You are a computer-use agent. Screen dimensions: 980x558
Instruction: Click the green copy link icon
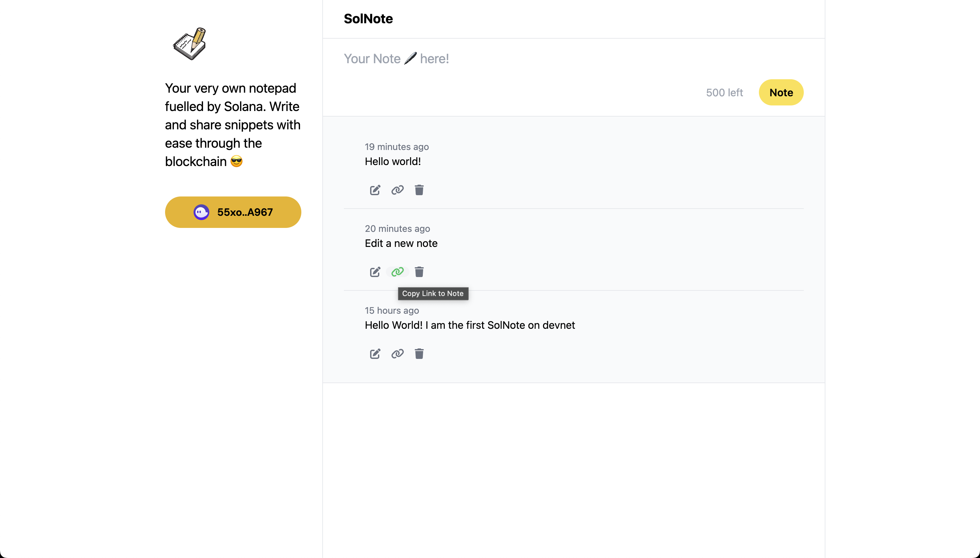pos(397,272)
